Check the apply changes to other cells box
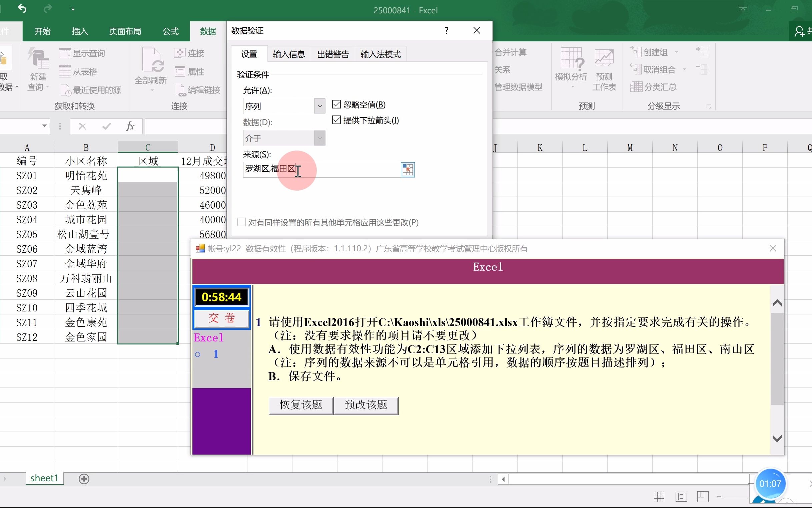Viewport: 812px width, 508px height. pos(241,222)
